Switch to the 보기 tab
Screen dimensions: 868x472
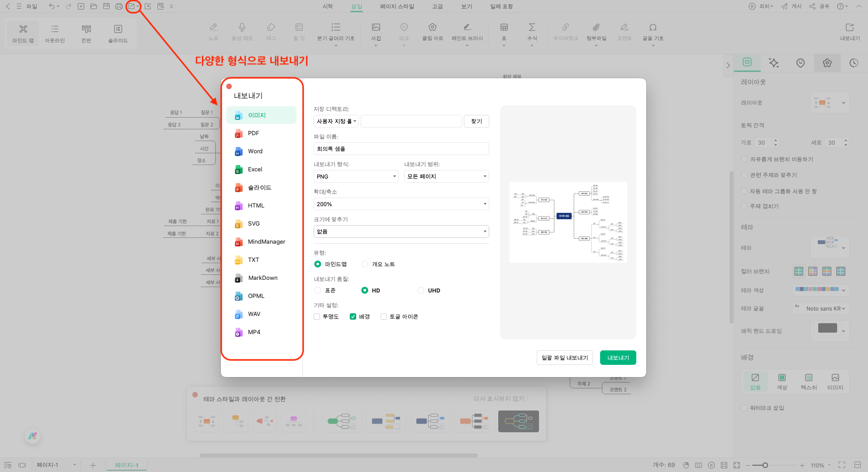click(466, 6)
